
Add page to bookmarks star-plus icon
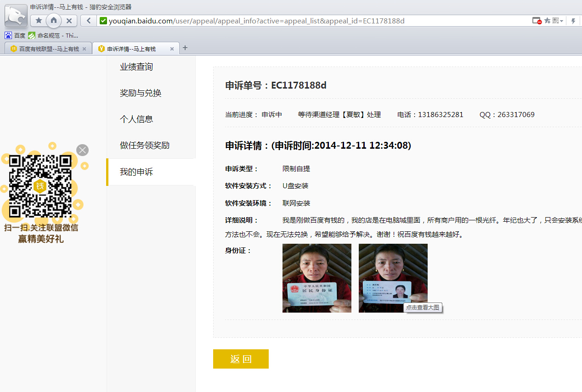point(547,21)
